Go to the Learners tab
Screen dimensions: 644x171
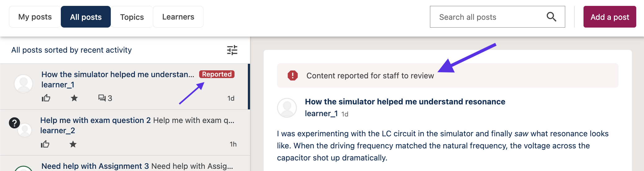tap(178, 17)
